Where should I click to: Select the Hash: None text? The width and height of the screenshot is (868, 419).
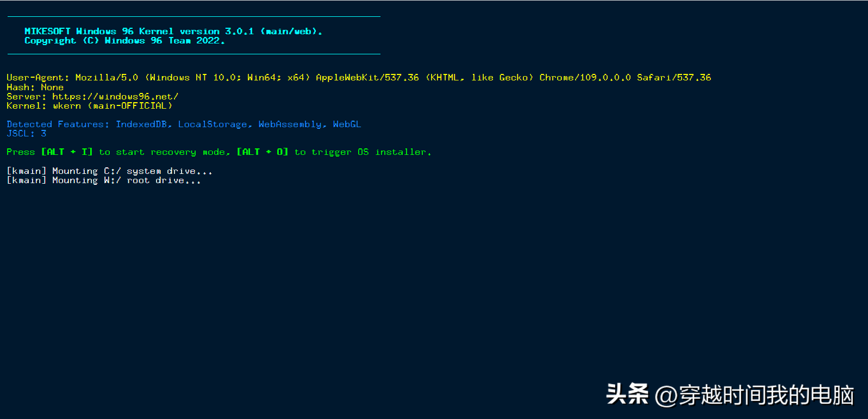pyautogui.click(x=35, y=87)
